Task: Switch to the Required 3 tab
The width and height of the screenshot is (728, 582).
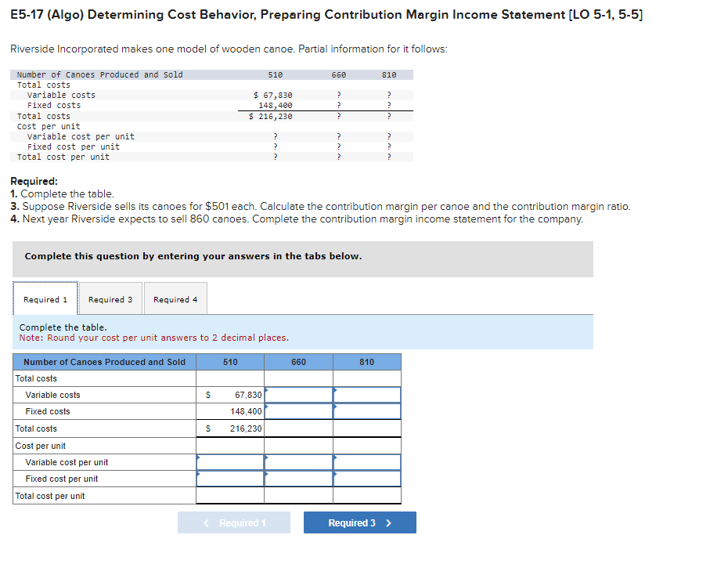Action: [110, 298]
